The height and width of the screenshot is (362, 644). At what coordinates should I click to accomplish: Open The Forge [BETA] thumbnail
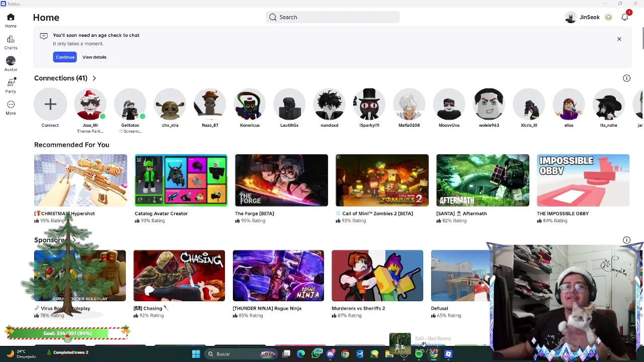(281, 180)
